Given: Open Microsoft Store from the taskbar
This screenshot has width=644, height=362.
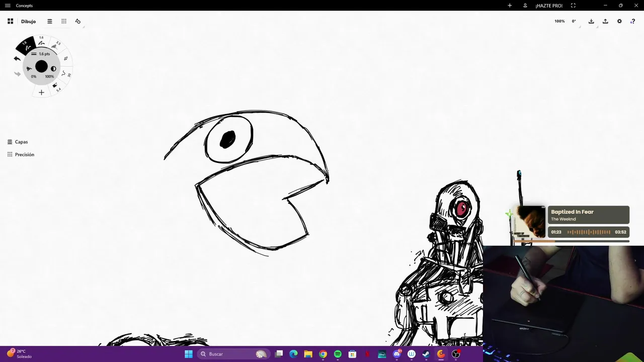Looking at the screenshot, I should click(352, 354).
